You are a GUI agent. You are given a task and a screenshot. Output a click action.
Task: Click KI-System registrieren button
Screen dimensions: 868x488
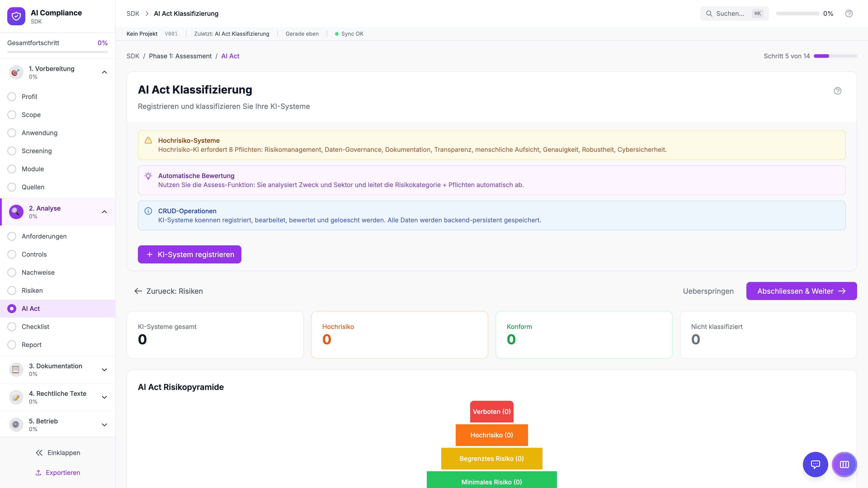(189, 254)
